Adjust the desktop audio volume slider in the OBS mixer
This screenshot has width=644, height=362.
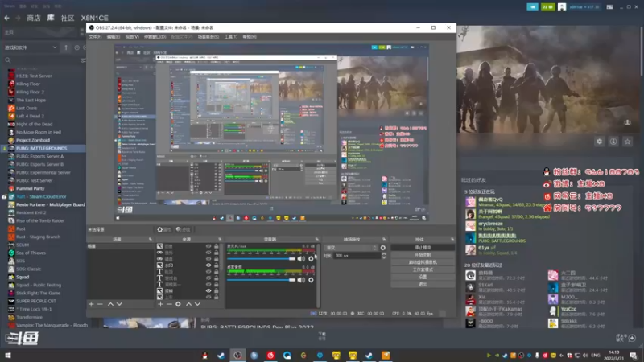(x=261, y=280)
